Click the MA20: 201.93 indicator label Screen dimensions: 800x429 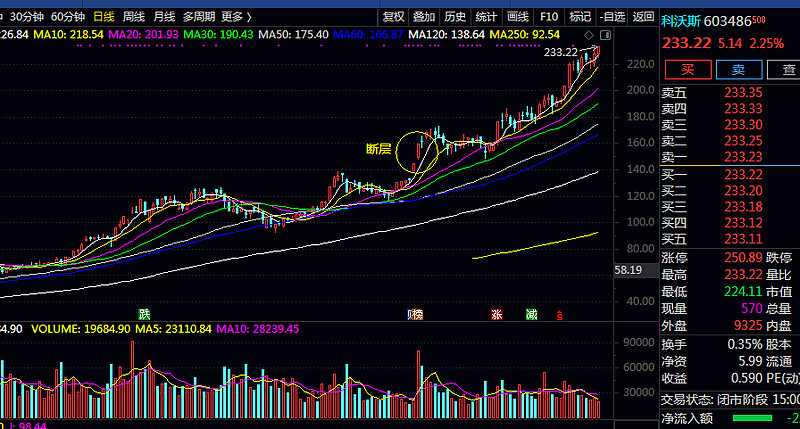point(143,35)
